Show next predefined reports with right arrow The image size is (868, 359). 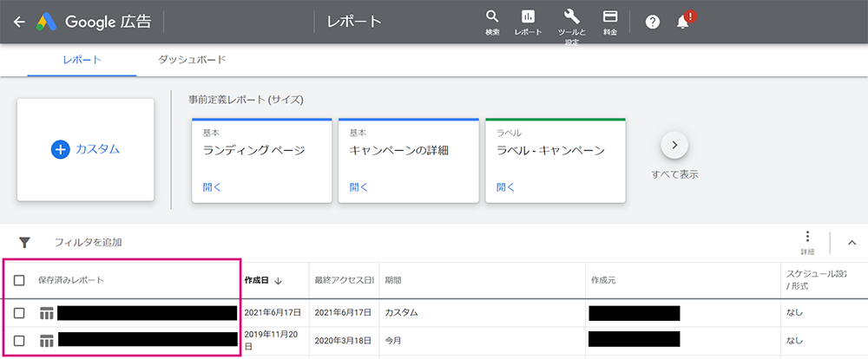(x=674, y=146)
